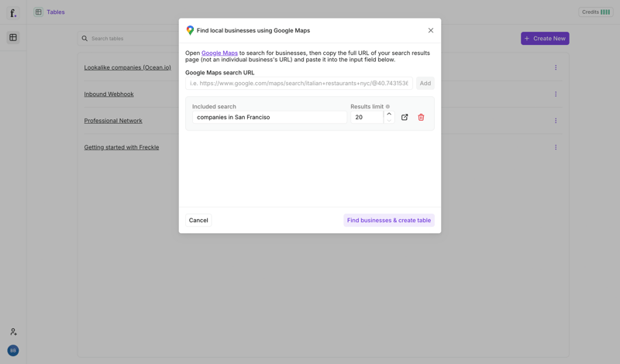Open options menu for Lookalike companies row
The image size is (620, 364).
(x=556, y=67)
